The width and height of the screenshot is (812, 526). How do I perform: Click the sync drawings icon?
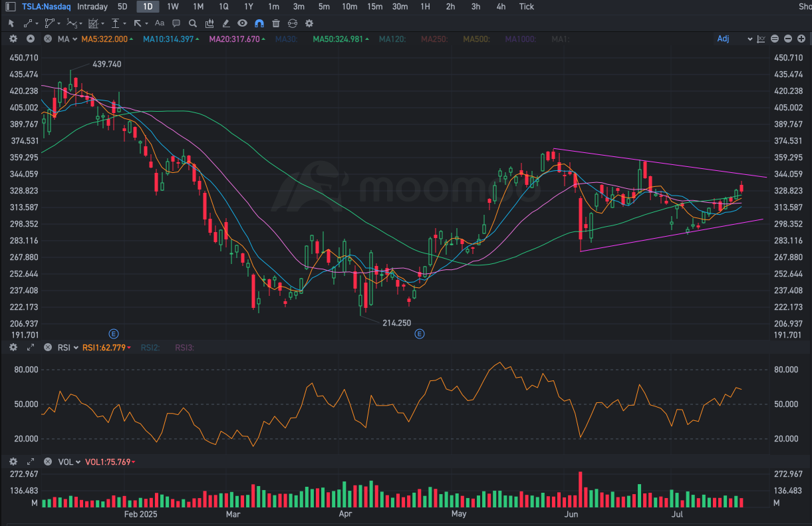point(293,23)
